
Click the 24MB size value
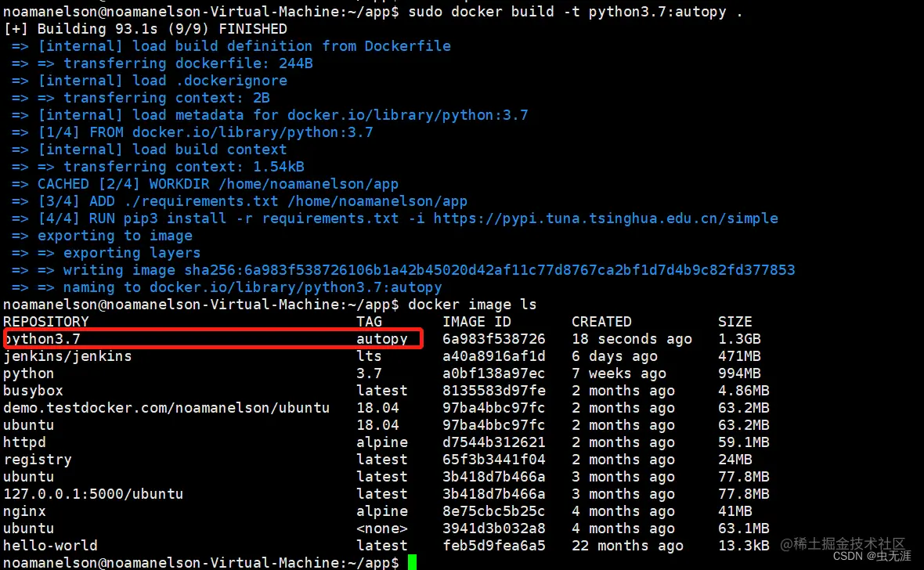(x=735, y=459)
